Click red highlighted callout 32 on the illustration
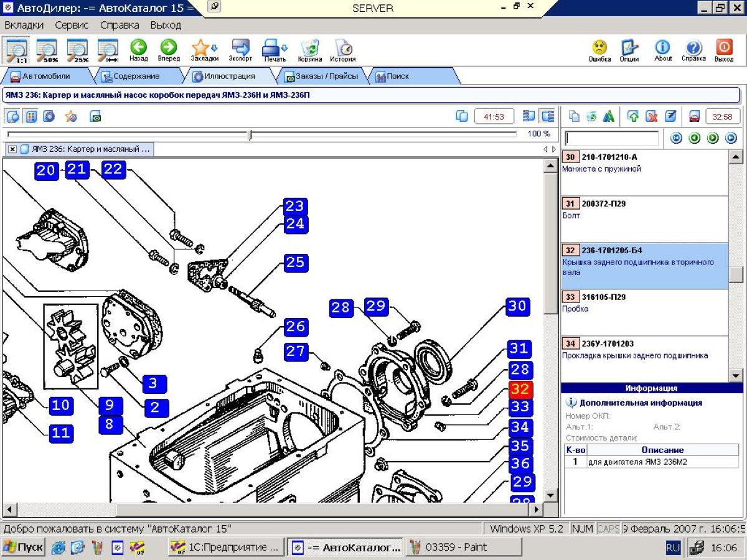 520,390
